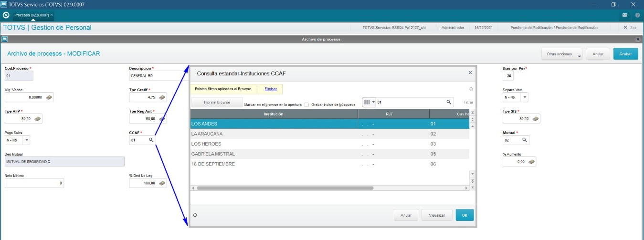
Task: Click the Filtrar link
Action: point(469,103)
